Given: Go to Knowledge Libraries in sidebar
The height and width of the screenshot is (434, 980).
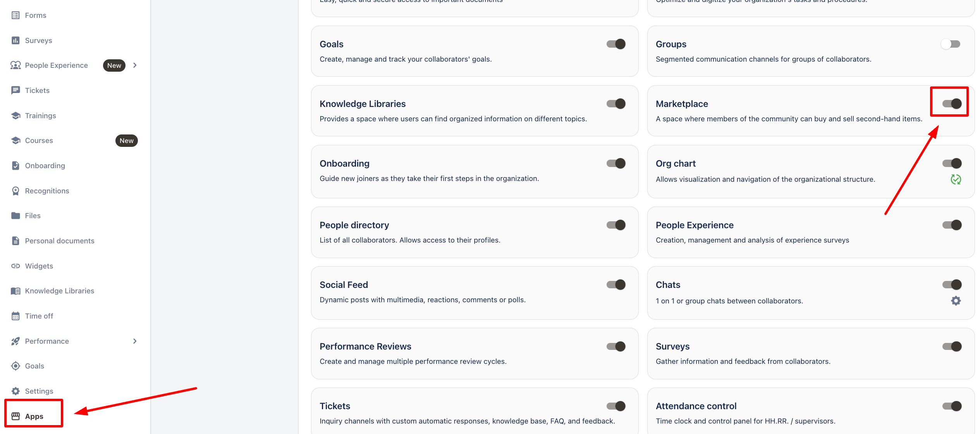Looking at the screenshot, I should point(59,291).
